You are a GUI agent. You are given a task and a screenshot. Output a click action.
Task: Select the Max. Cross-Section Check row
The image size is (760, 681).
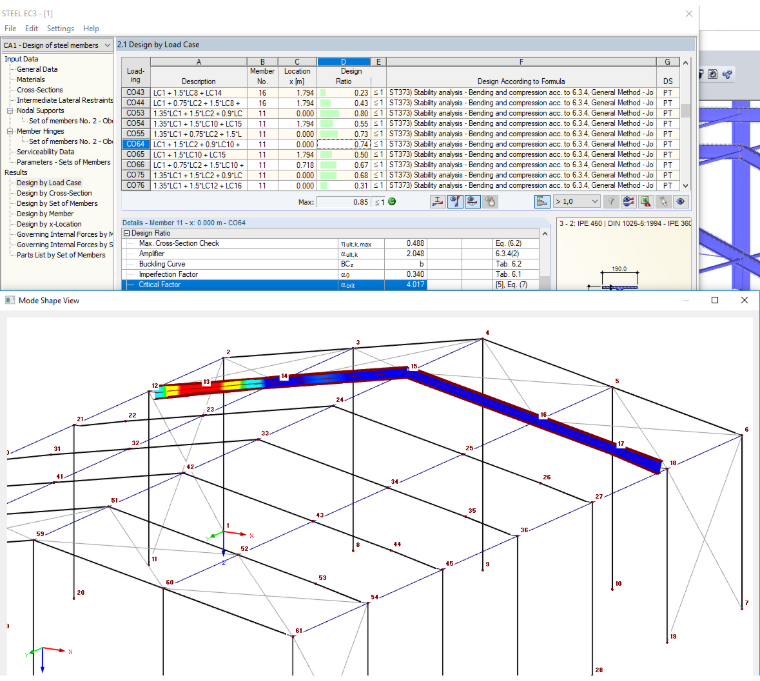point(331,243)
